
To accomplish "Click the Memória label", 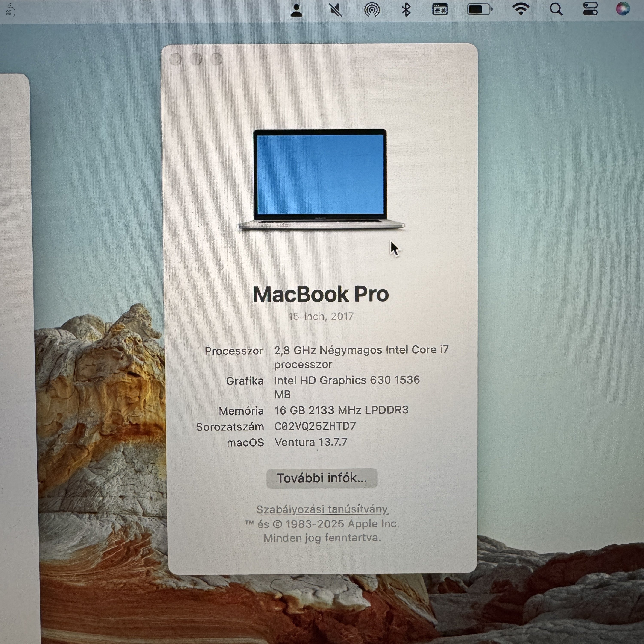I will coord(241,410).
